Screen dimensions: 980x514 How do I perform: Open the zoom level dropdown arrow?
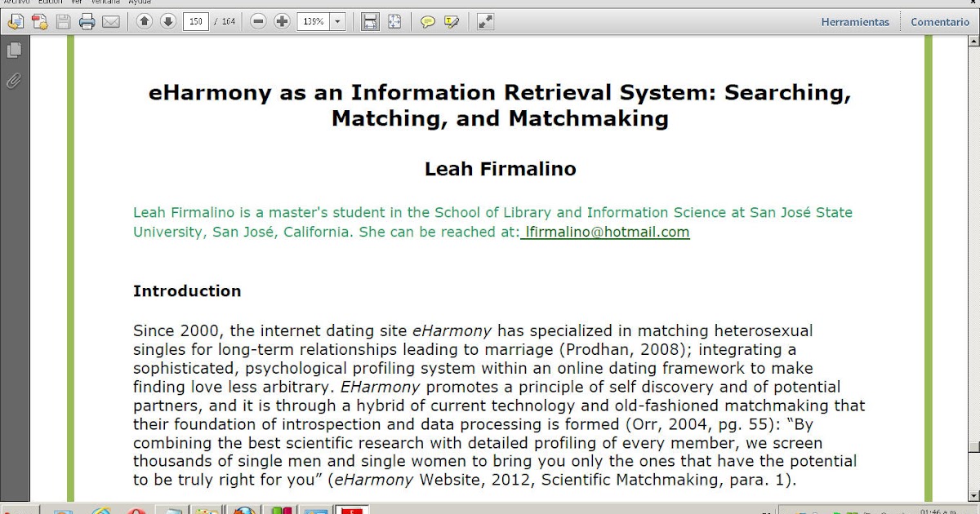[338, 22]
